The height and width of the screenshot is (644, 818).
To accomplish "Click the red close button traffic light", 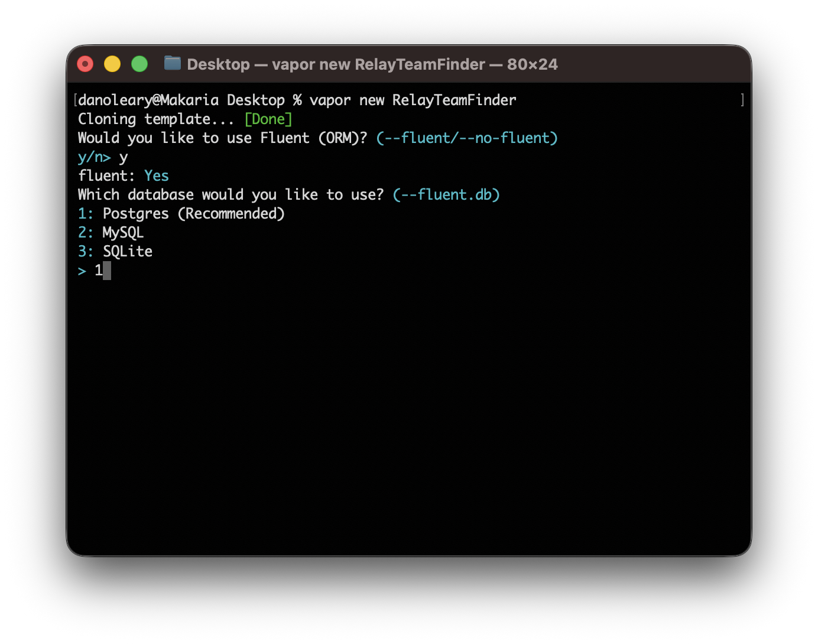I will pos(85,63).
